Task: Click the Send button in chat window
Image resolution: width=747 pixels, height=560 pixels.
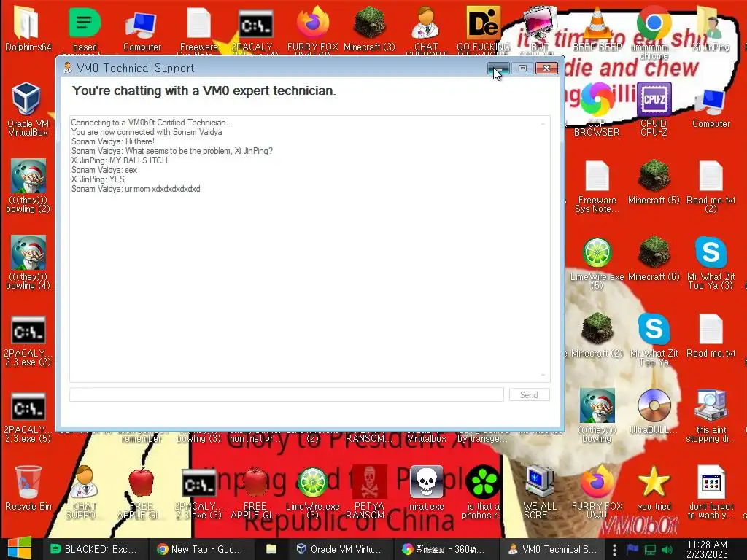Action: pos(529,394)
